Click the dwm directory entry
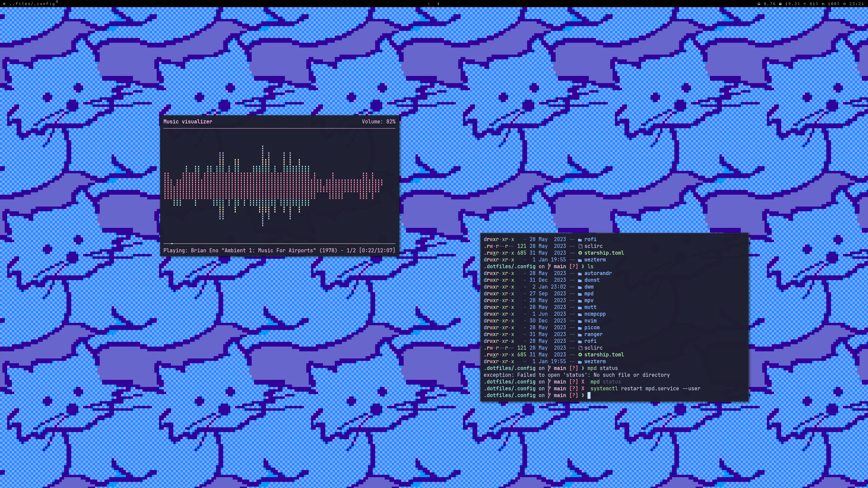Image resolution: width=868 pixels, height=488 pixels. (x=589, y=287)
